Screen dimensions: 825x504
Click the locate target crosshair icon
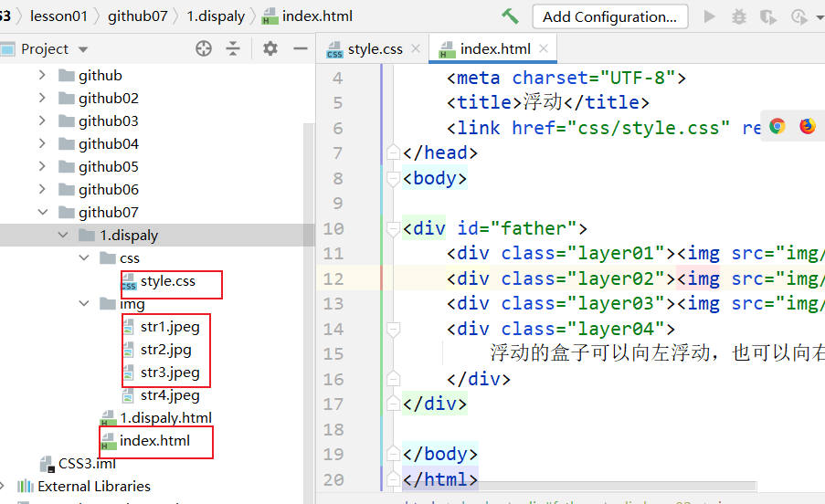coord(204,48)
